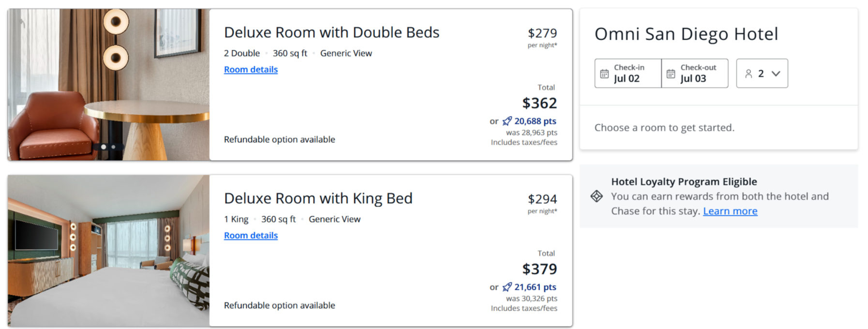Click the hotel loyalty diamond icon
This screenshot has height=329, width=868.
597,196
